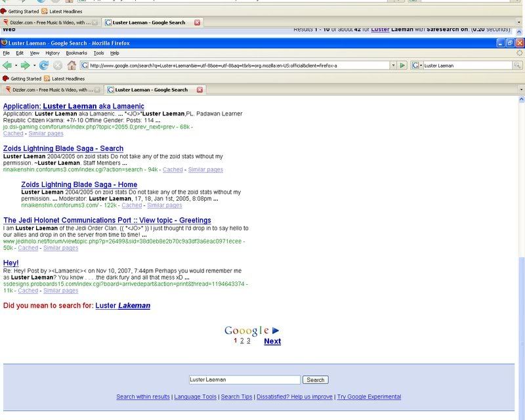Image resolution: width=525 pixels, height=420 pixels.
Task: Go to the Home page via the house icon
Action: pyautogui.click(x=72, y=66)
